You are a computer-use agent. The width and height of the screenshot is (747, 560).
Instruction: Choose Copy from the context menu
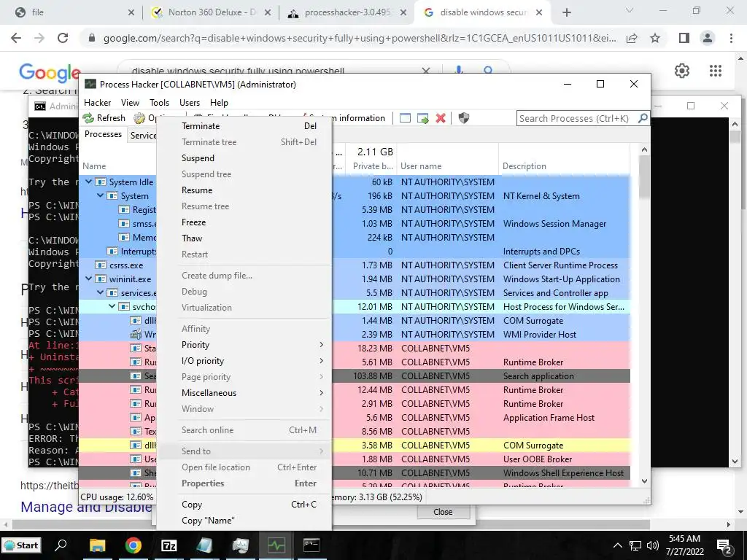click(x=244, y=505)
